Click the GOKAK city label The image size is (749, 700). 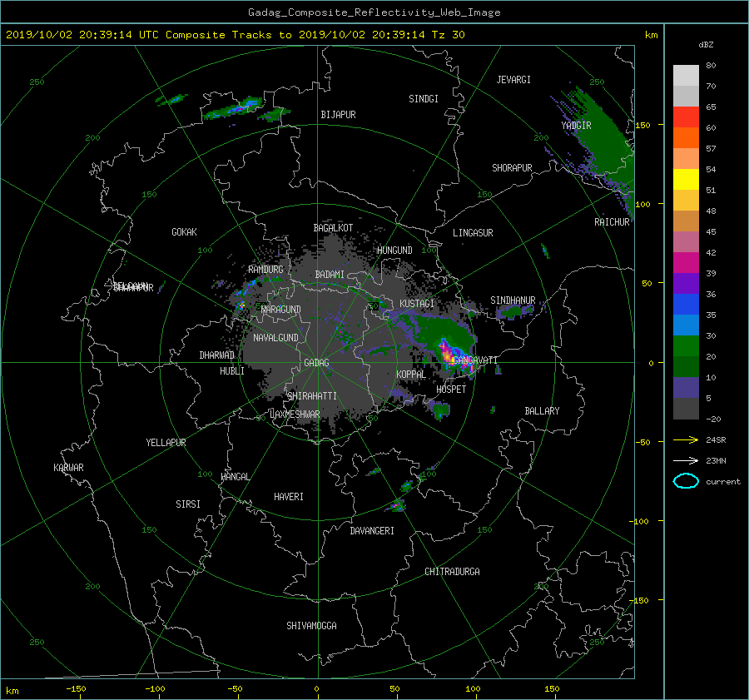185,232
